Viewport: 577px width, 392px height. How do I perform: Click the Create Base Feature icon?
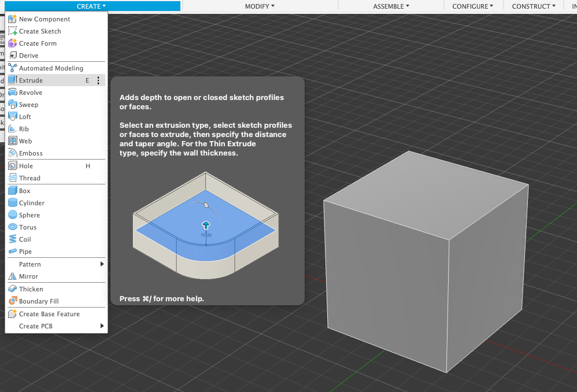[13, 313]
